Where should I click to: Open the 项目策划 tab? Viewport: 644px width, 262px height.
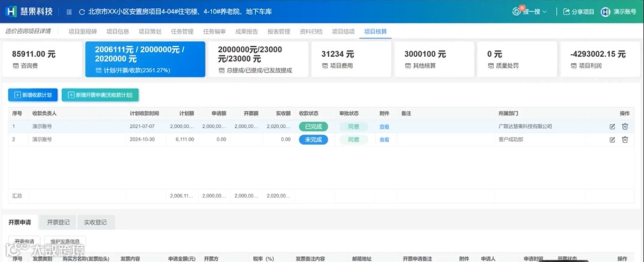click(x=150, y=31)
